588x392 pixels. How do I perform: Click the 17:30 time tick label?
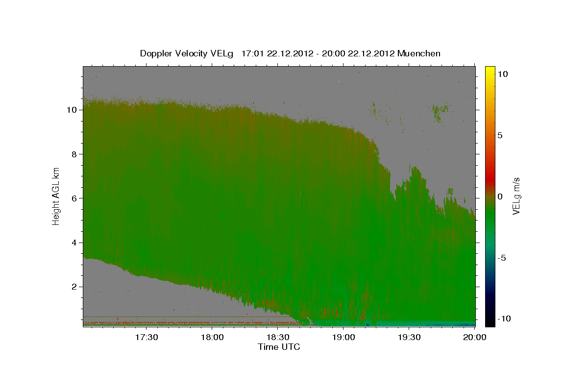pyautogui.click(x=147, y=338)
